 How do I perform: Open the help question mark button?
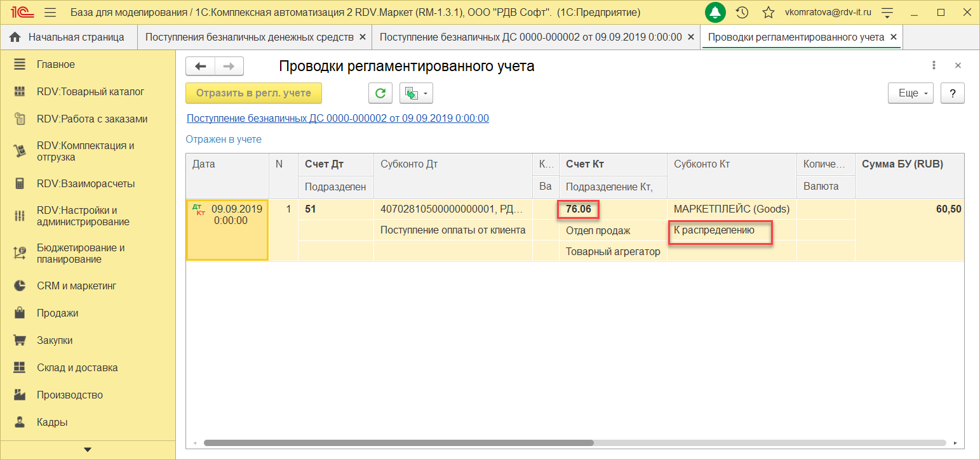(x=953, y=93)
